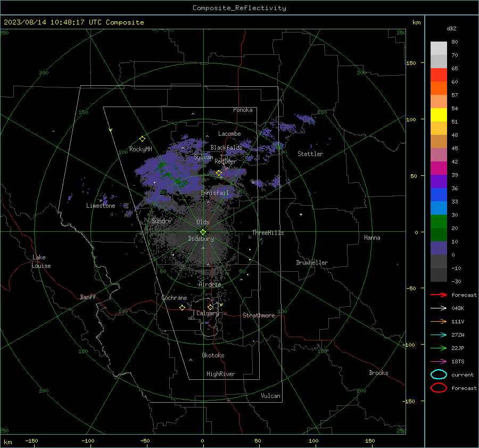479x448 pixels.
Task: Click the orange 111V arrow icon
Action: click(x=439, y=321)
